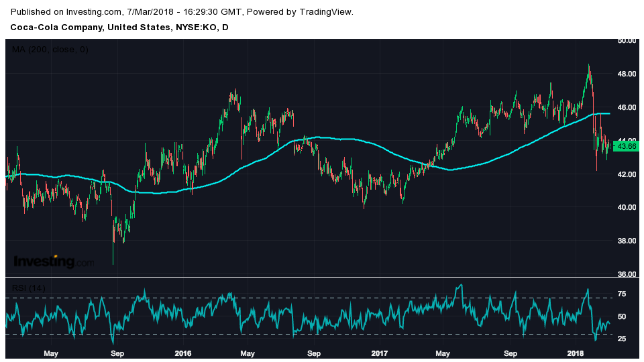The height and width of the screenshot is (362, 644).
Task: Click the RSI 75 level label
Action: (622, 294)
